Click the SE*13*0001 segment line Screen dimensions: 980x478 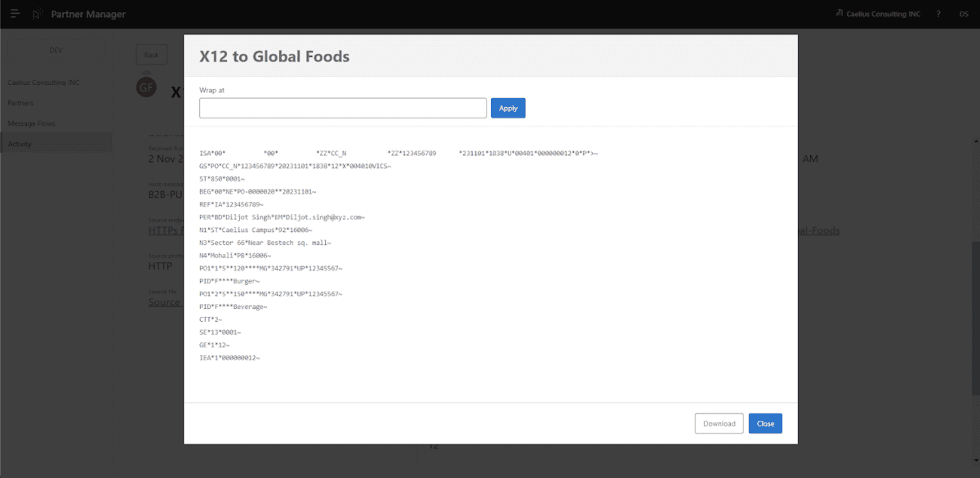[220, 332]
